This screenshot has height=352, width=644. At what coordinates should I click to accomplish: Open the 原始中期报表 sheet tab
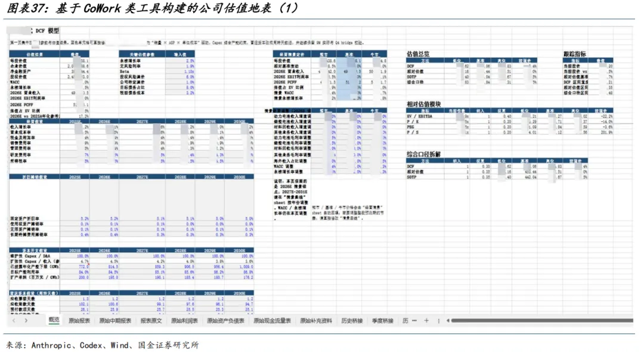115,321
